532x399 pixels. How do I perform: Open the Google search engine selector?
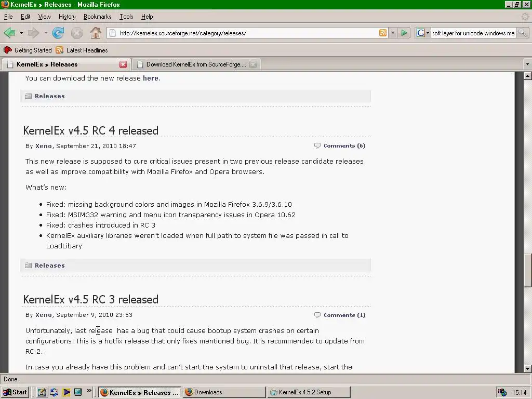(423, 33)
